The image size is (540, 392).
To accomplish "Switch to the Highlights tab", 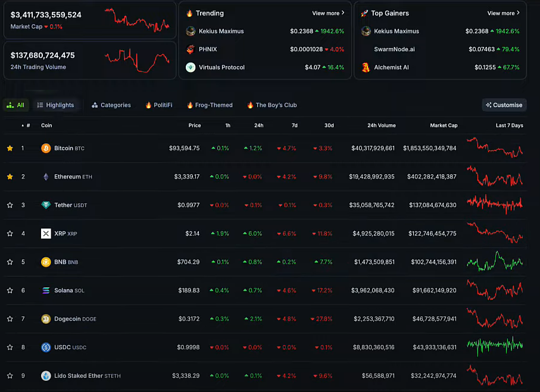I will pyautogui.click(x=55, y=105).
